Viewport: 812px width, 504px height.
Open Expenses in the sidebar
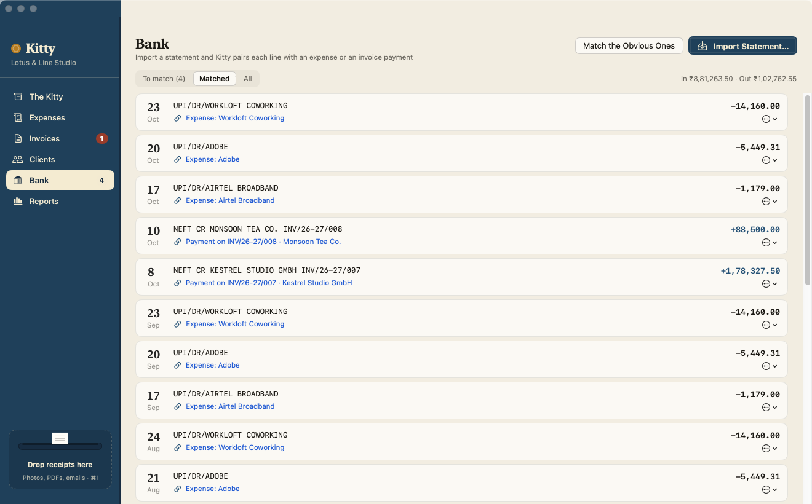click(60, 117)
